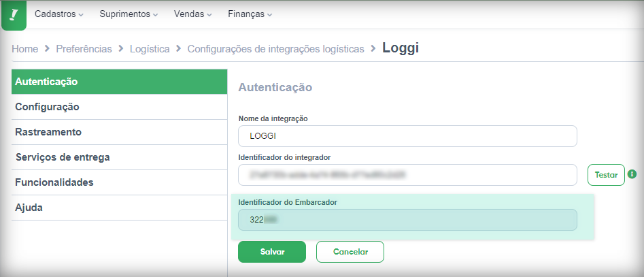Open the Funcionalidades section

(119, 182)
